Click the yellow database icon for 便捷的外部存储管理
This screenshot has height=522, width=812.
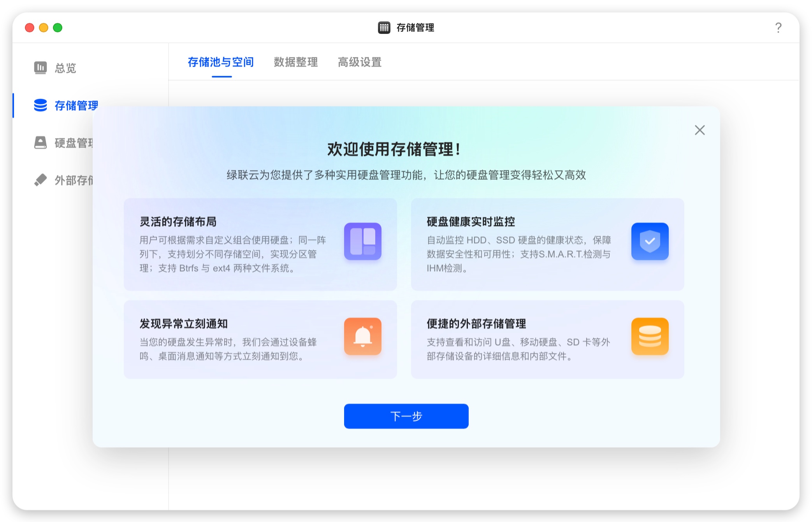coord(650,336)
